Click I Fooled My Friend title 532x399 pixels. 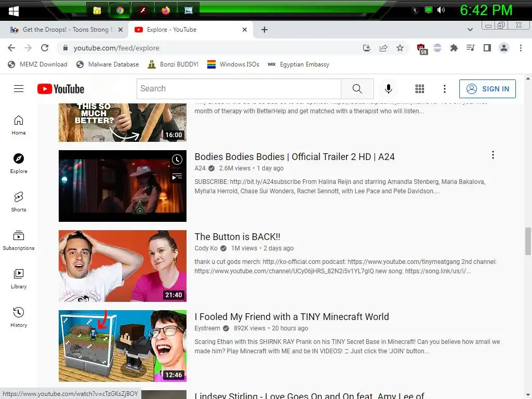pos(292,317)
